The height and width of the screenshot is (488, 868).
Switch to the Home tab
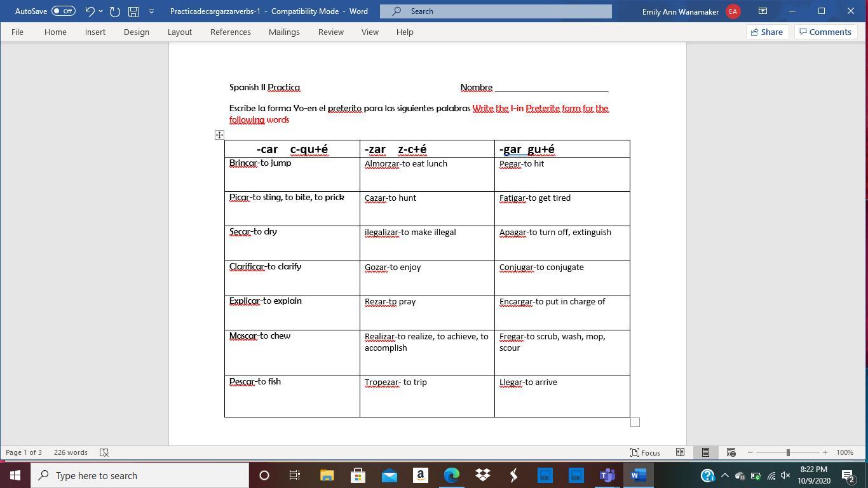[x=55, y=32]
